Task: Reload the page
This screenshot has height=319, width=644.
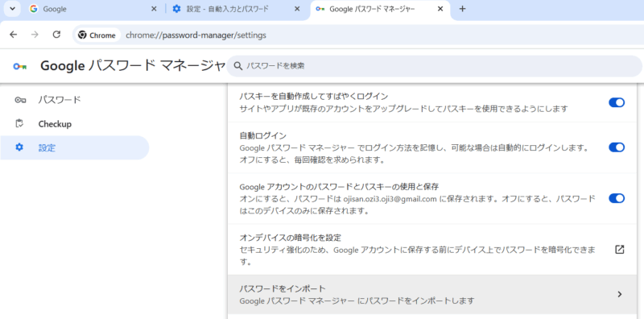Action: point(56,35)
